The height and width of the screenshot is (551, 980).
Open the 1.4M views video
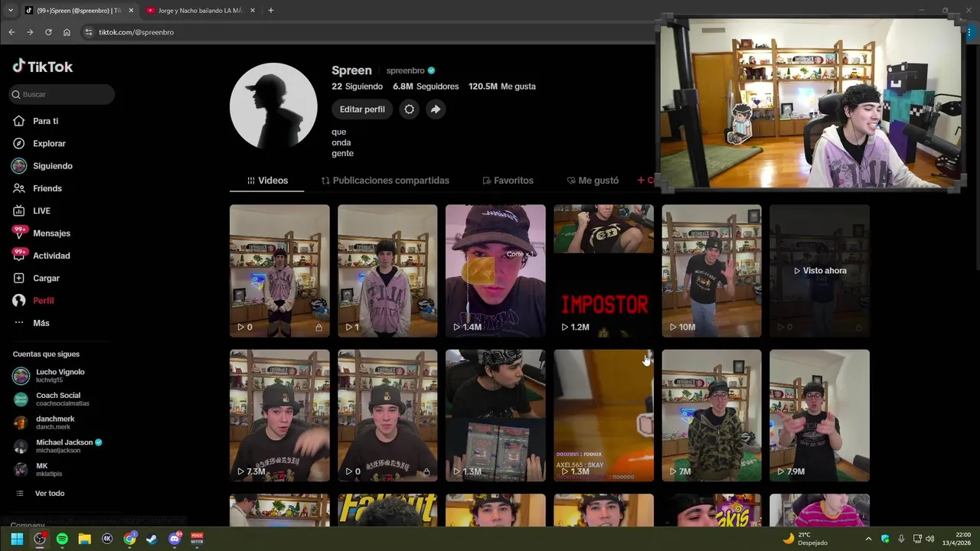tap(495, 271)
